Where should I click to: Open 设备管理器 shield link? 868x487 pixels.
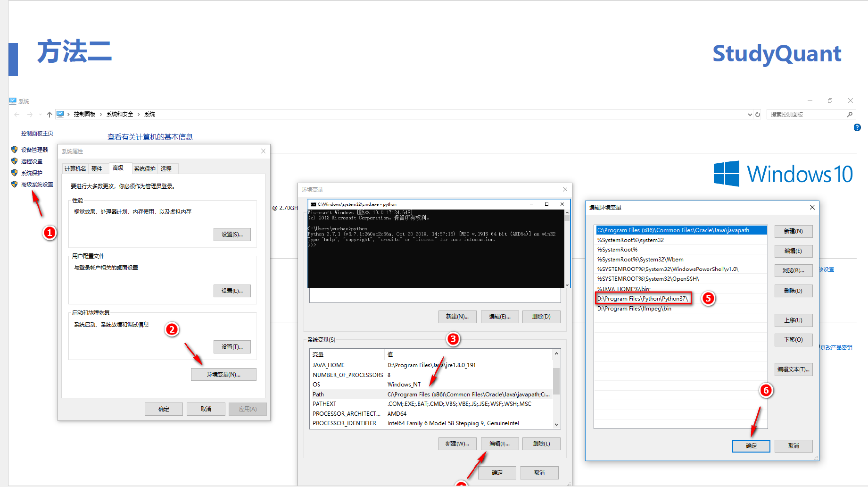click(x=34, y=150)
